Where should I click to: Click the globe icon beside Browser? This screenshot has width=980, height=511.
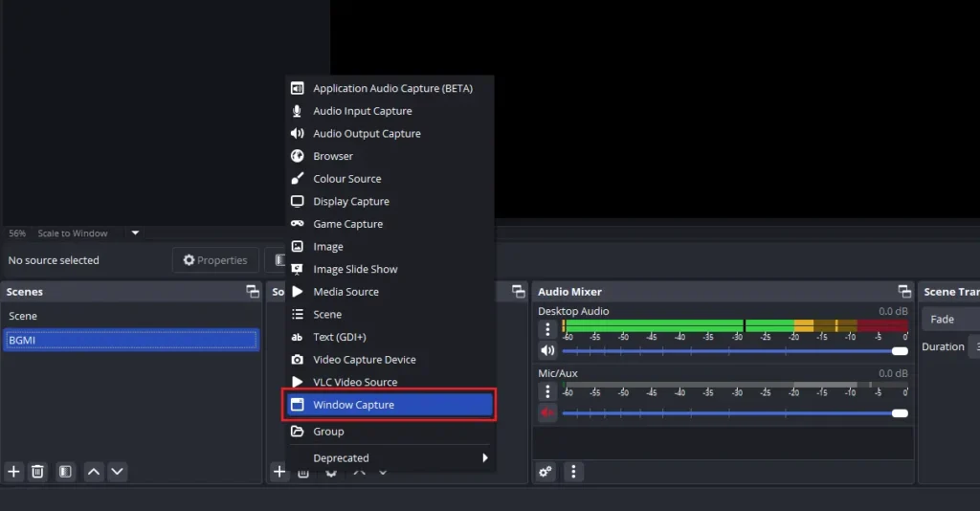tap(297, 156)
